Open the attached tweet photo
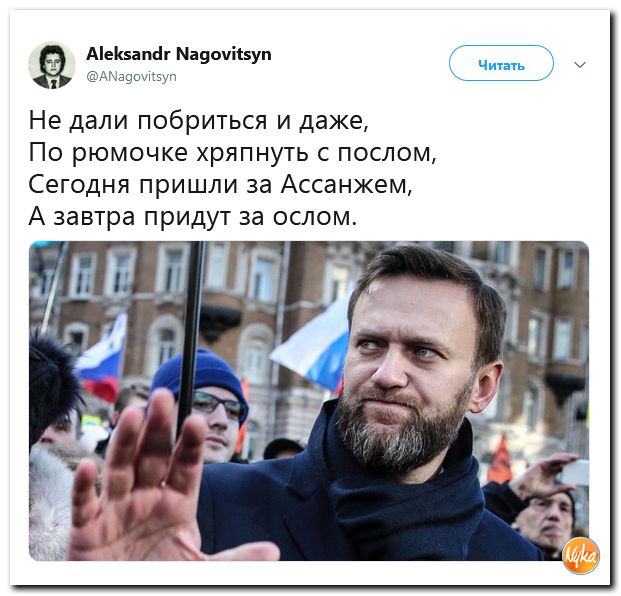This screenshot has width=621, height=596. pyautogui.click(x=309, y=401)
